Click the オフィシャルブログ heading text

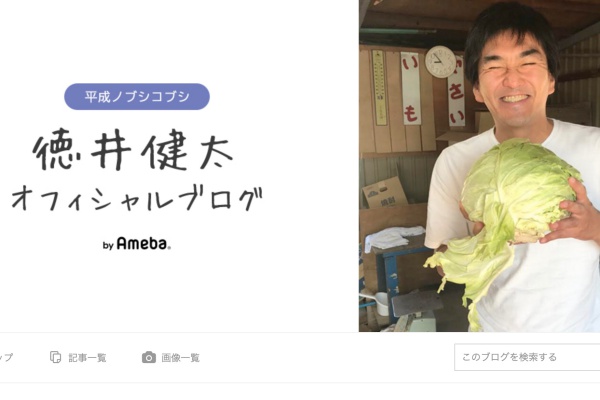(x=137, y=199)
